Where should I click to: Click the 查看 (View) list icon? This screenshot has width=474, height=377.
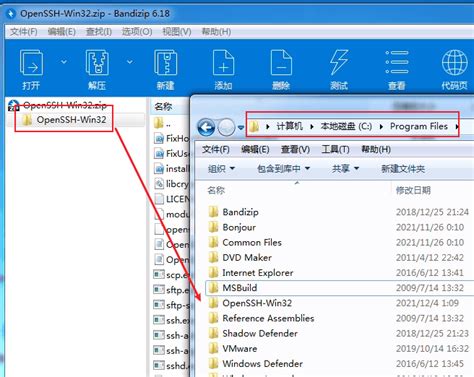[397, 62]
